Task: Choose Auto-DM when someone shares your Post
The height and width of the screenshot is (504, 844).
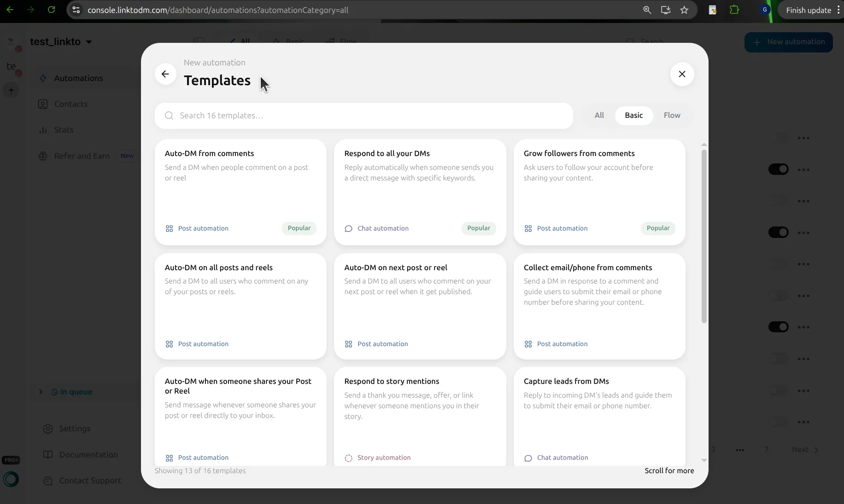Action: click(240, 417)
